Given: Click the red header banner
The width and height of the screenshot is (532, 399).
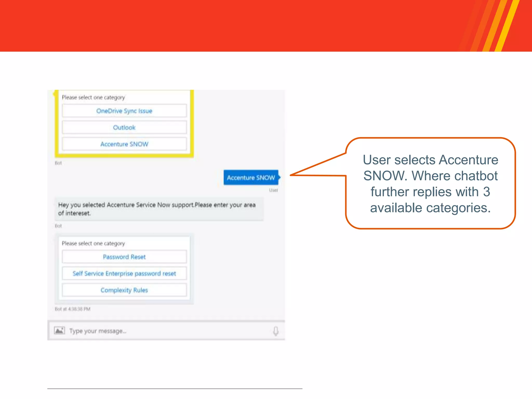Looking at the screenshot, I should tap(234, 26).
